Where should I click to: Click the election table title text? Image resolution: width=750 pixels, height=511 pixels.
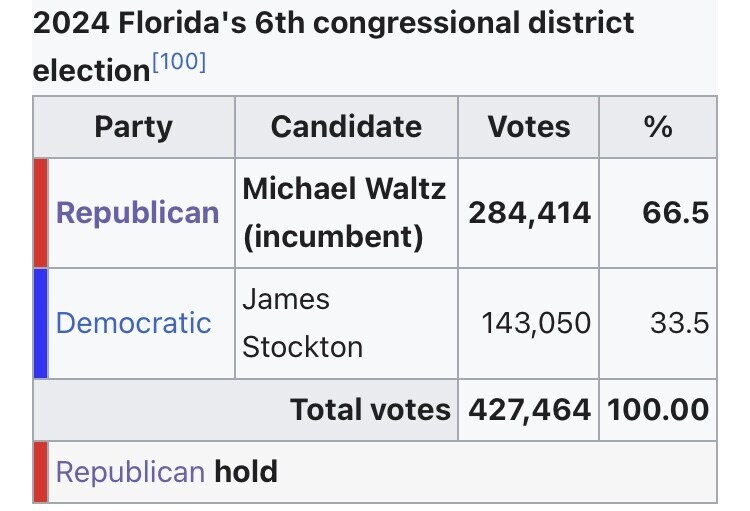tap(334, 24)
